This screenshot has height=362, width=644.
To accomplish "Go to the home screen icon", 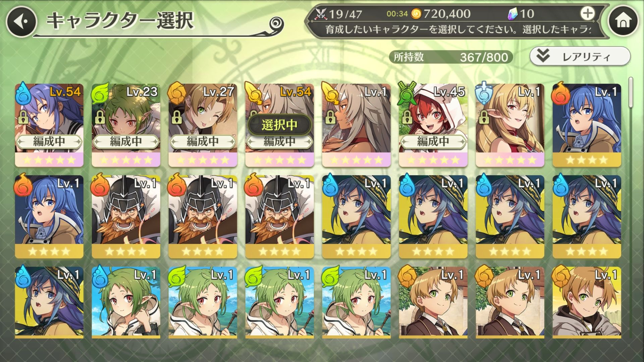I will pos(623,21).
